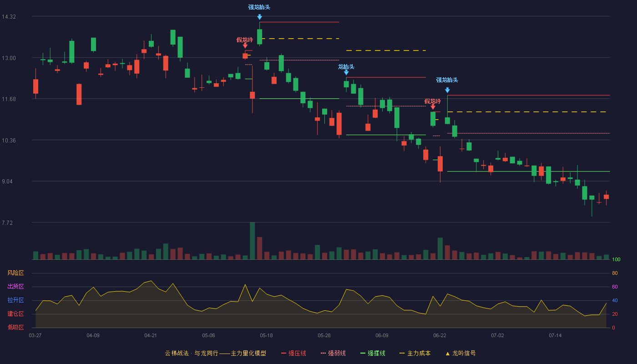The height and width of the screenshot is (364, 637).
Task: Click the 11.68 price axis label
Action: click(9, 99)
